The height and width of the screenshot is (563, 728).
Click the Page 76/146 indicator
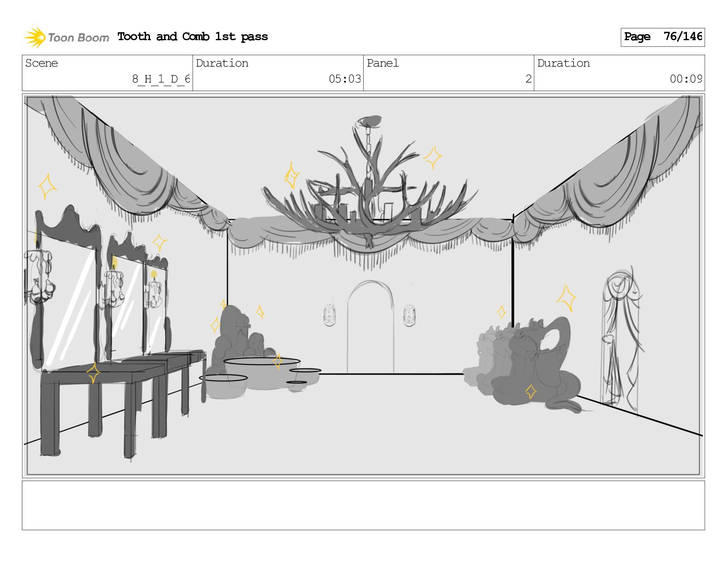tap(662, 37)
